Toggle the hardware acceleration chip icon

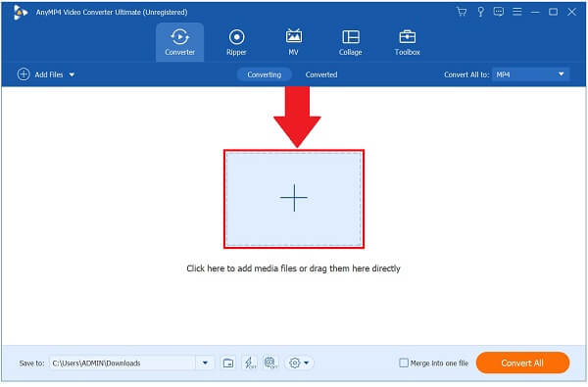tap(270, 363)
